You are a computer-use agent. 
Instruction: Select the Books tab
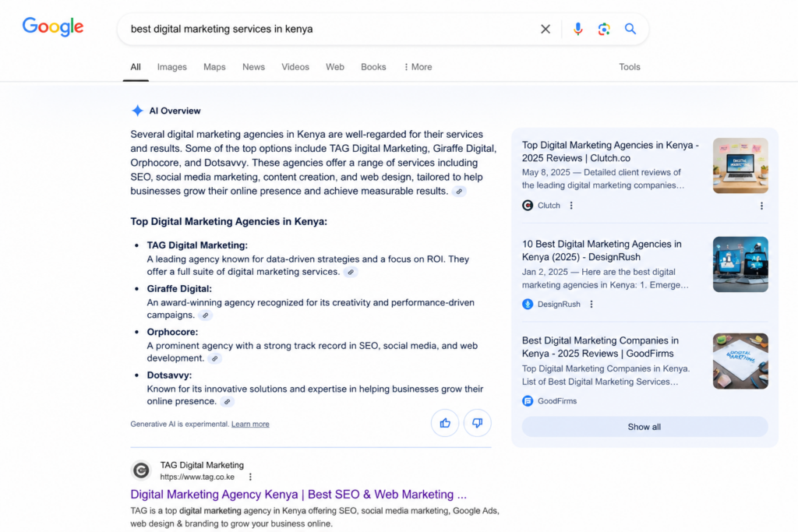pos(373,67)
